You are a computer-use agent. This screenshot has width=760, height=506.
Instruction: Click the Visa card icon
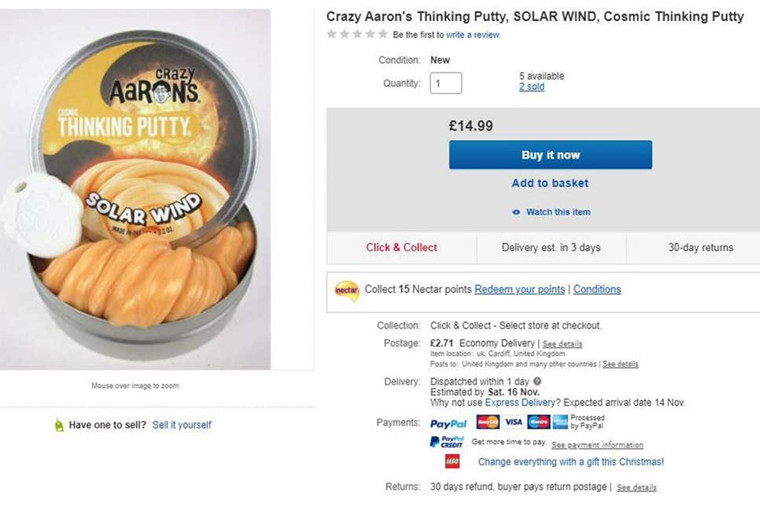pos(513,422)
